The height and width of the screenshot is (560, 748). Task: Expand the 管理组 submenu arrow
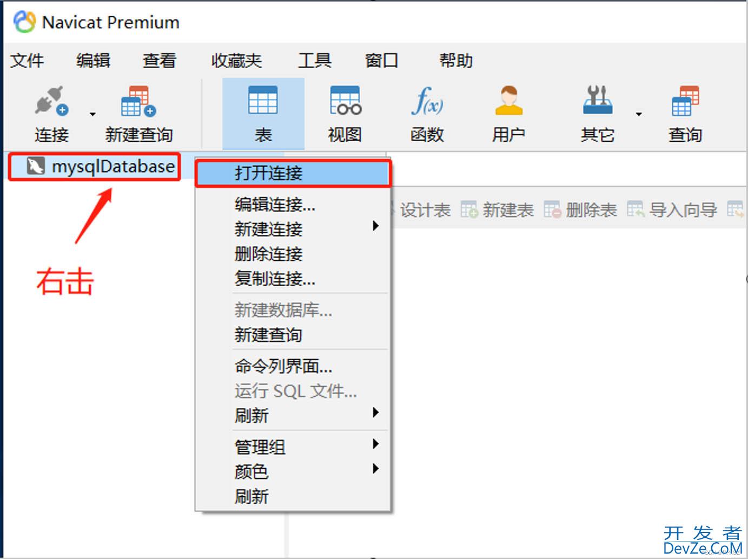375,444
